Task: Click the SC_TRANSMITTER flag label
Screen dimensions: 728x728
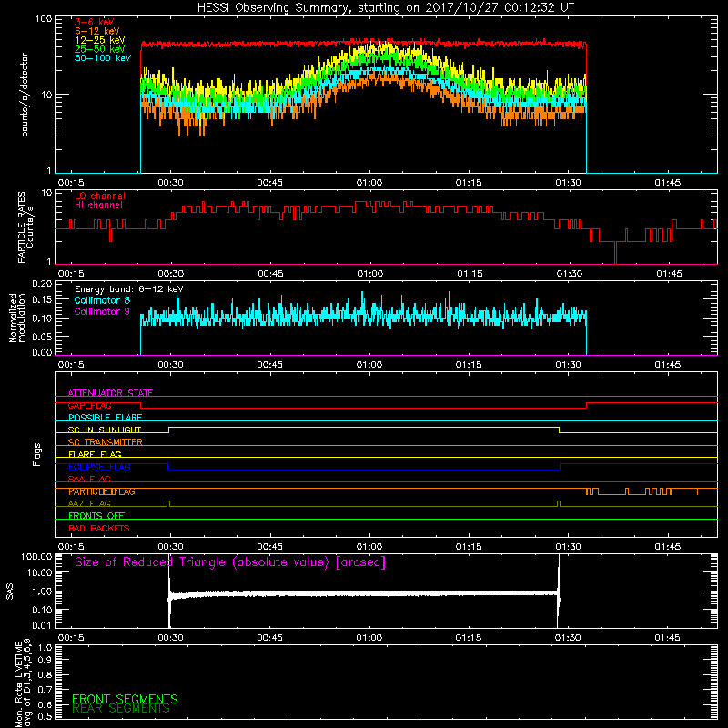Action: click(x=105, y=442)
